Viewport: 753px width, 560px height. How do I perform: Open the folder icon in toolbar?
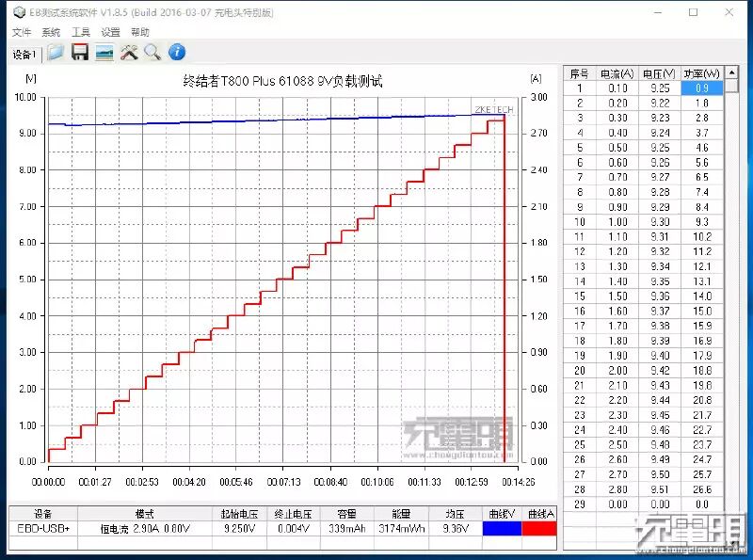point(56,53)
